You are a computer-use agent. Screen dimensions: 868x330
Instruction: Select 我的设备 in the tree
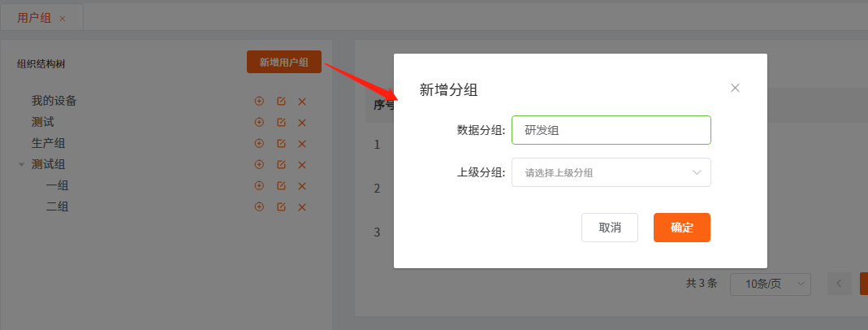tap(54, 102)
